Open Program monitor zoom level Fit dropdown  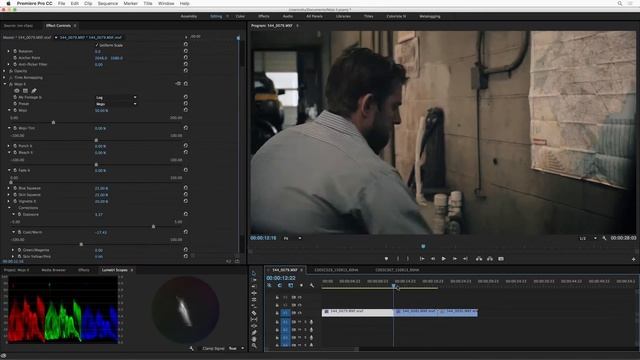(x=293, y=238)
